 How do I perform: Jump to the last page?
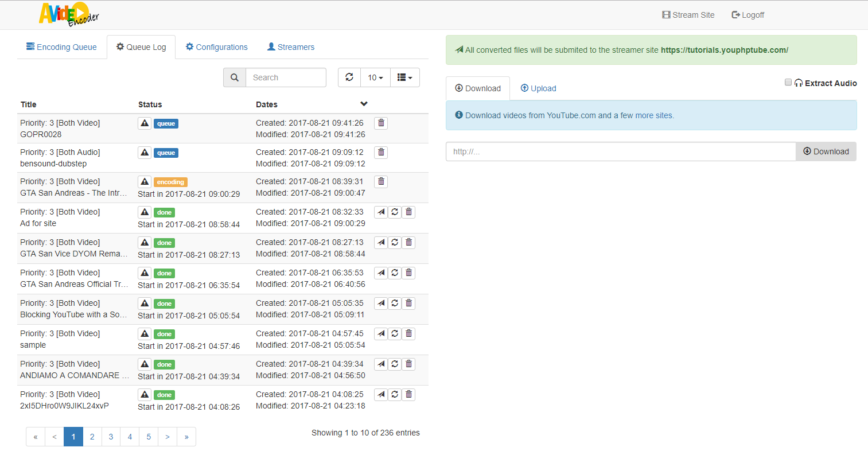click(186, 437)
